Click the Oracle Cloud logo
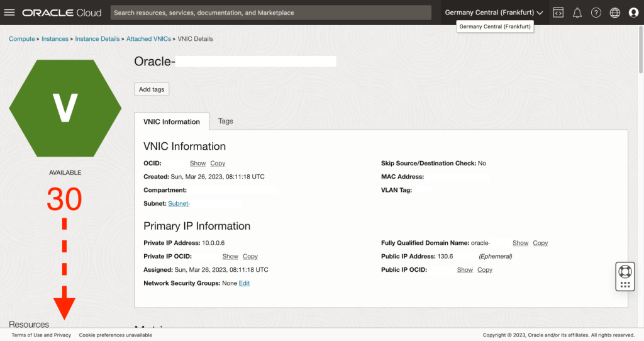This screenshot has height=341, width=644. 62,13
